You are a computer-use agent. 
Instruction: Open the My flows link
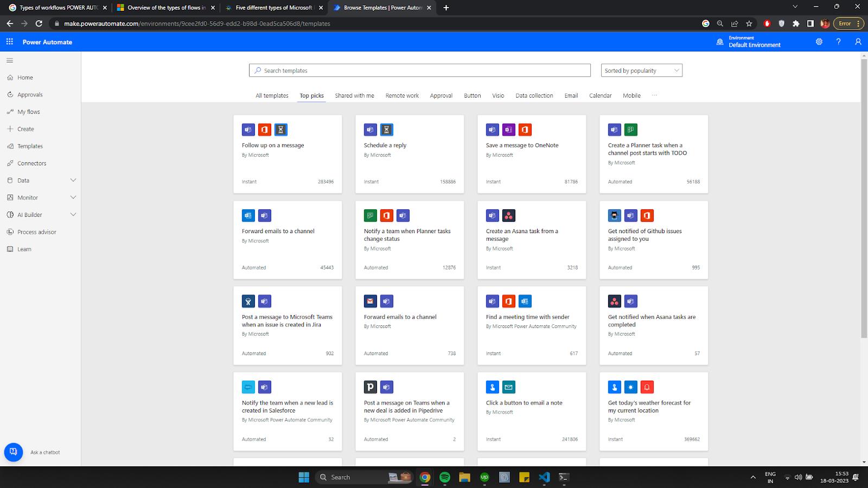coord(29,112)
